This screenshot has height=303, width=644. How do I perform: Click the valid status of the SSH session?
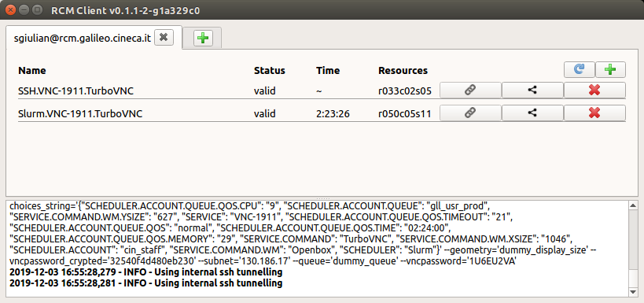coord(264,91)
